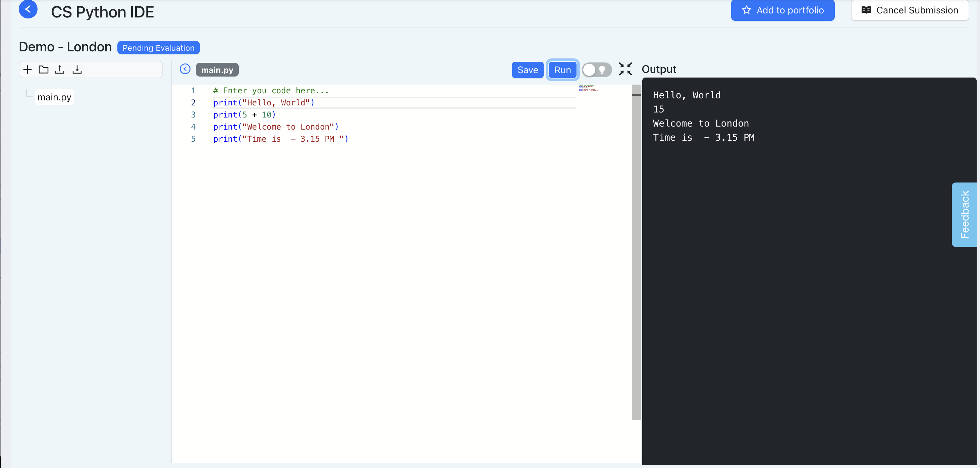Click the blue back arrow beside CS Python IDE
This screenshot has height=468, width=980.
[x=28, y=9]
